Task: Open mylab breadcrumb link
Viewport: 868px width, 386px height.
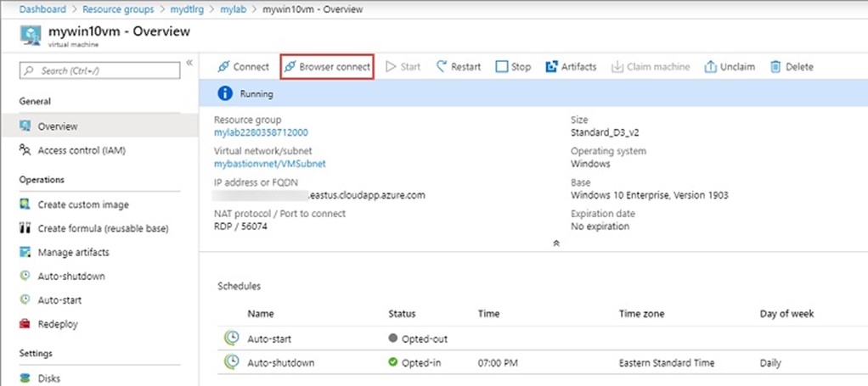Action: click(233, 9)
